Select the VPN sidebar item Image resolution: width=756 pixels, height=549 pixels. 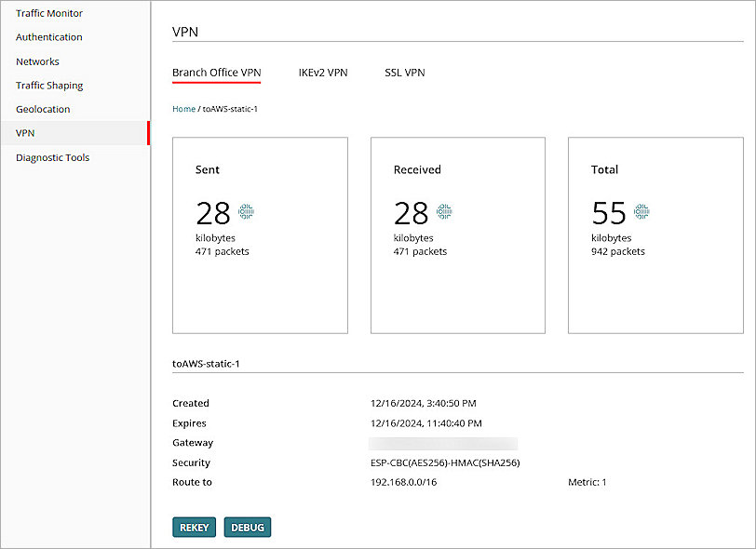25,133
